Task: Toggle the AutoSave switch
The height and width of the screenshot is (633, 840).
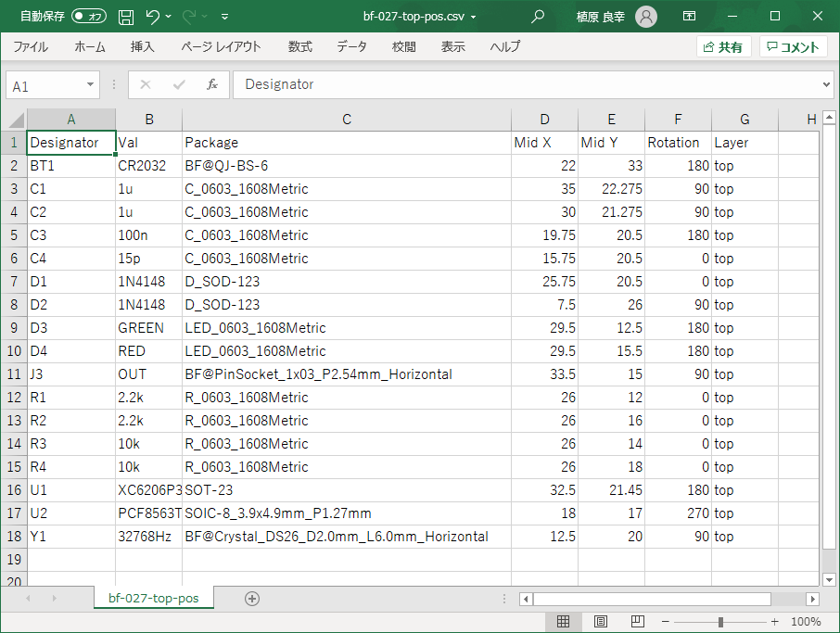Action: (89, 17)
